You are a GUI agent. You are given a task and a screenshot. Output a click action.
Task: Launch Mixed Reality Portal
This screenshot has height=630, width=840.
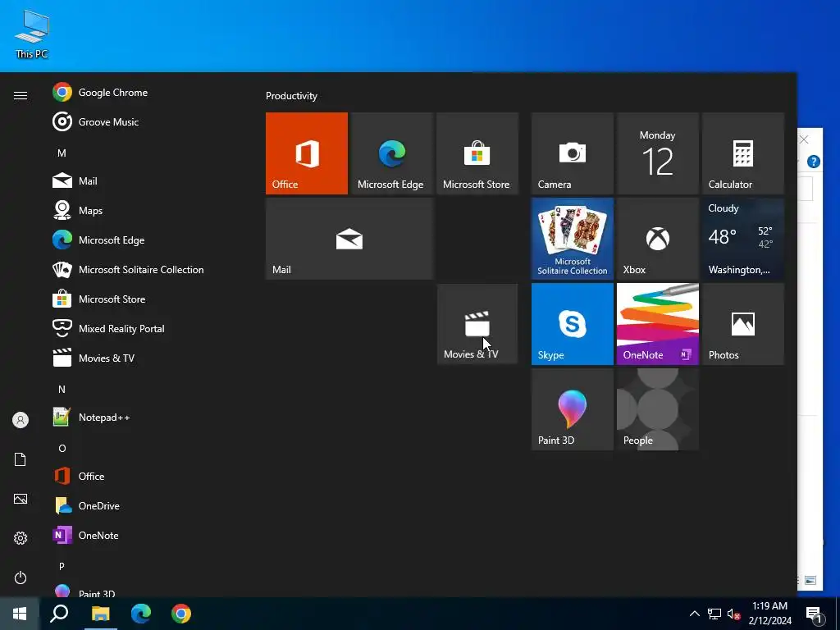coord(144,328)
